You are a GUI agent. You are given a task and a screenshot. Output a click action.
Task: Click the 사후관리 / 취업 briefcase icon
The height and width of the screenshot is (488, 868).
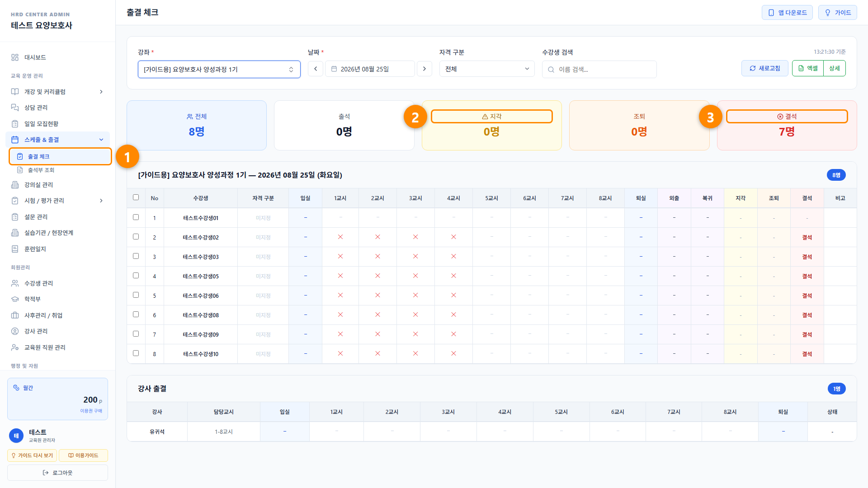15,315
